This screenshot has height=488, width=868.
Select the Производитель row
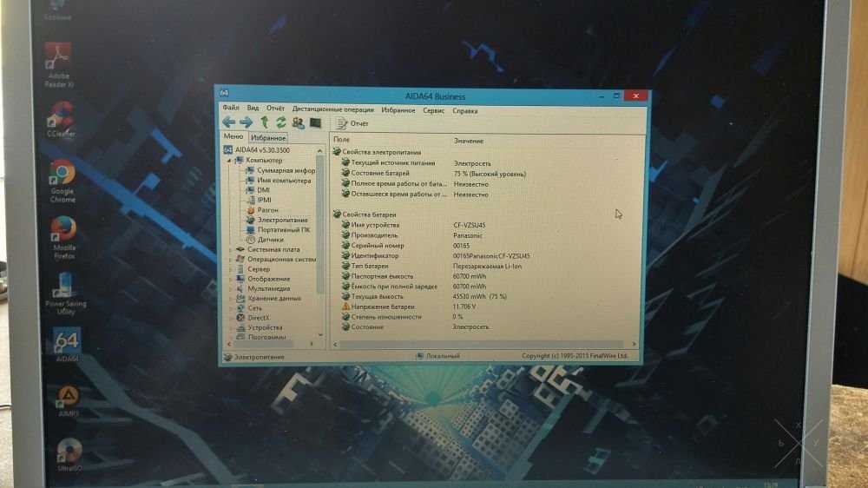click(x=411, y=235)
